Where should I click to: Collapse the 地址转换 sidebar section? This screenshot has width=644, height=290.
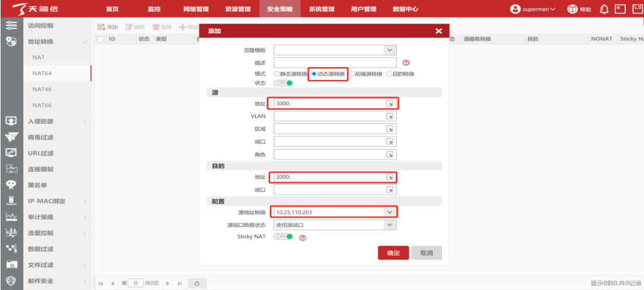(85, 42)
